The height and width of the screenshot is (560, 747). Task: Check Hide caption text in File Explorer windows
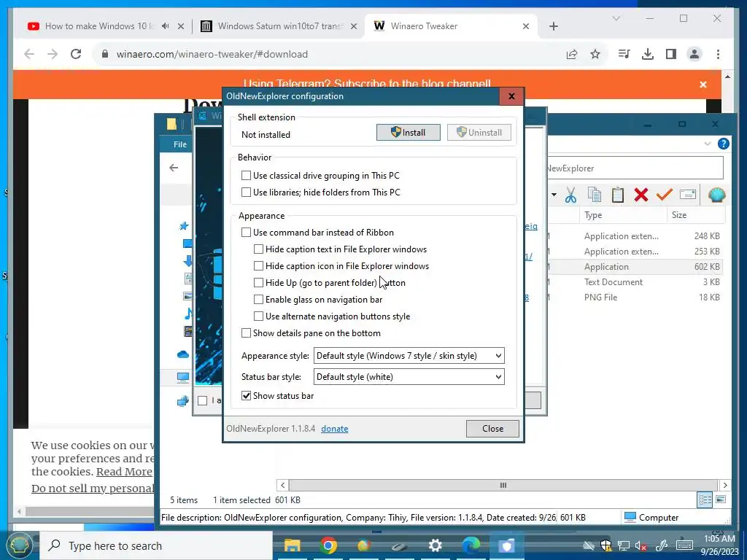coord(258,249)
